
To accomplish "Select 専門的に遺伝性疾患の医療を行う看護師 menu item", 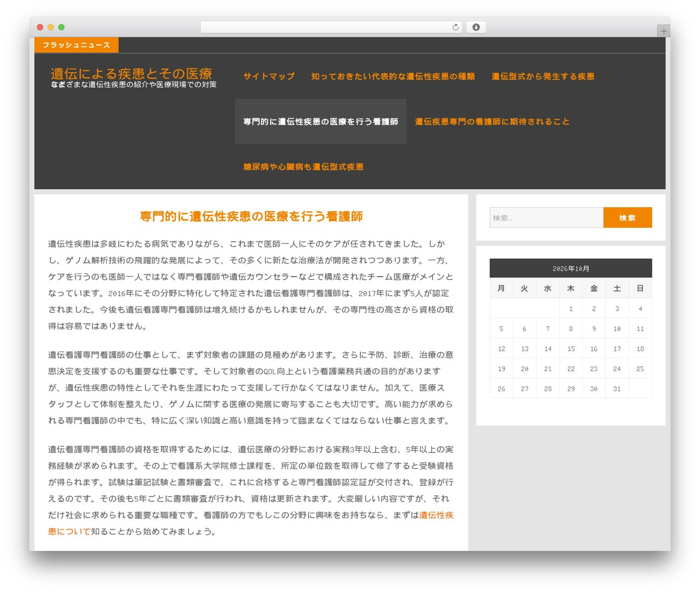I will [x=321, y=121].
